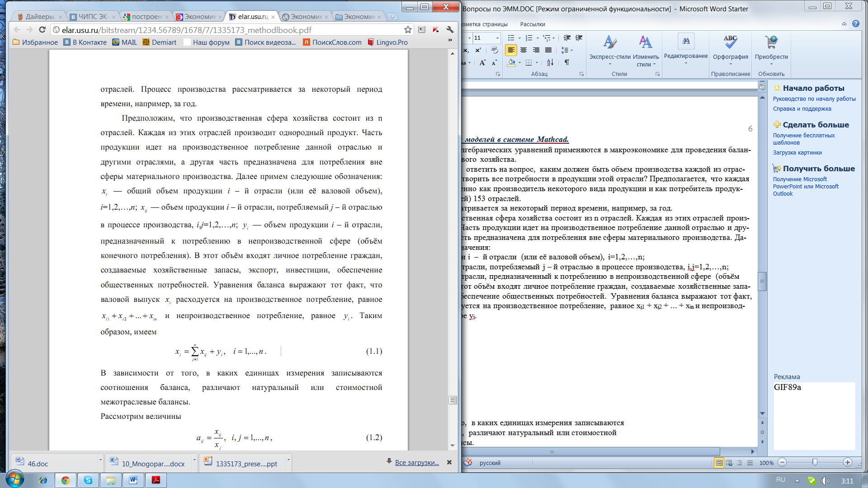Image resolution: width=868 pixels, height=488 pixels.
Task: Open the Рассылки ribbon tab
Action: pyautogui.click(x=533, y=24)
